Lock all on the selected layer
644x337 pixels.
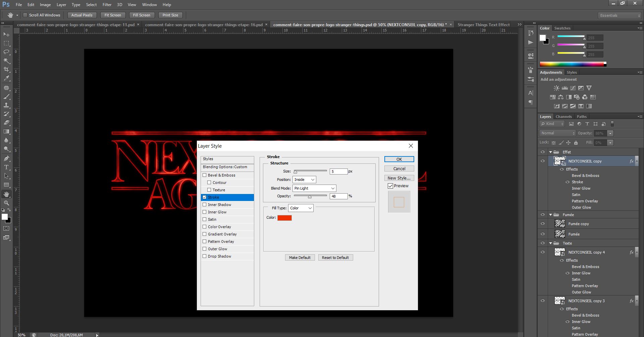pyautogui.click(x=576, y=143)
